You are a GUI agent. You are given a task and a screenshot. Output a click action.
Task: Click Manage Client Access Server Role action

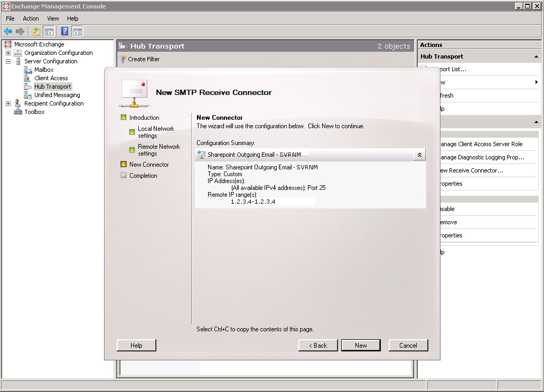[x=481, y=144]
